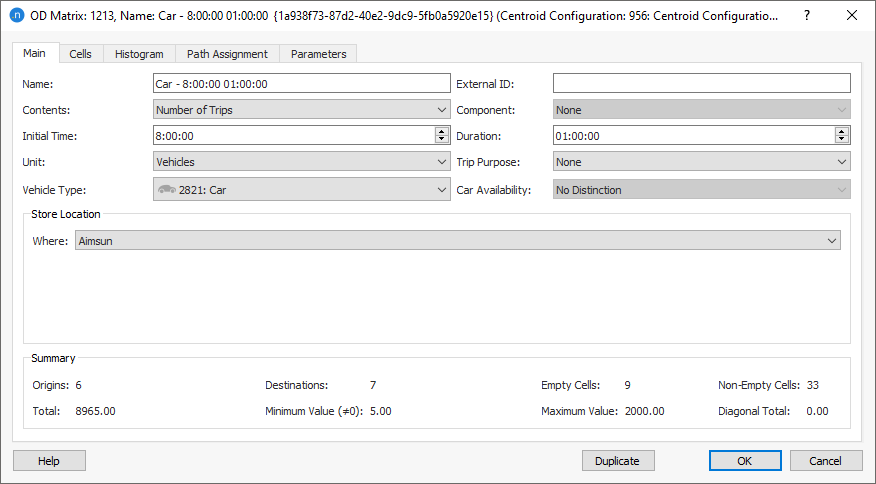Increase Duration with up arrow

(842, 132)
